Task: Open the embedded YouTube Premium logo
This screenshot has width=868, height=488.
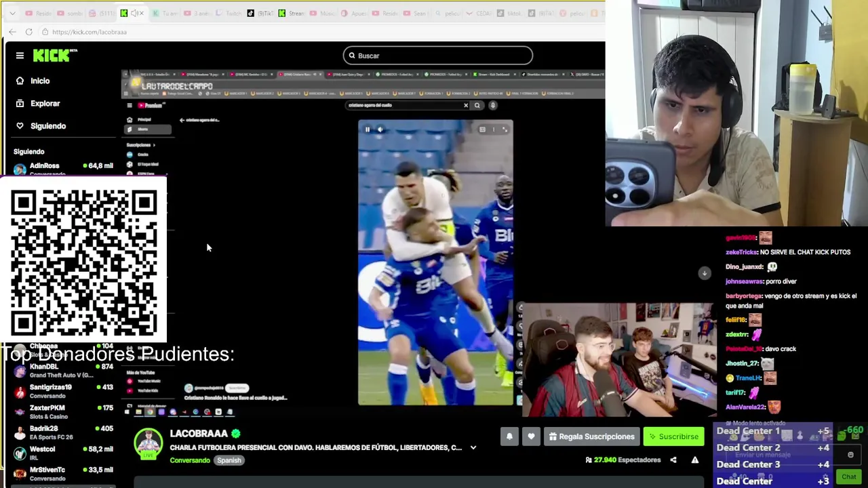Action: point(152,105)
